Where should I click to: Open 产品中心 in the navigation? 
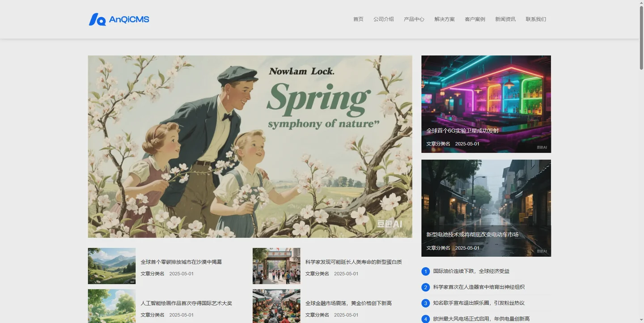pos(414,19)
